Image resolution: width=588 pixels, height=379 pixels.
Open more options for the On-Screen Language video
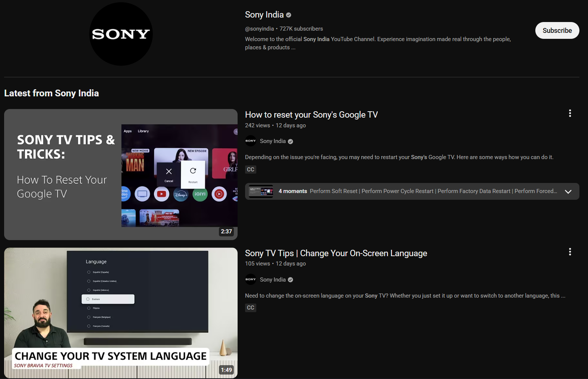[570, 252]
